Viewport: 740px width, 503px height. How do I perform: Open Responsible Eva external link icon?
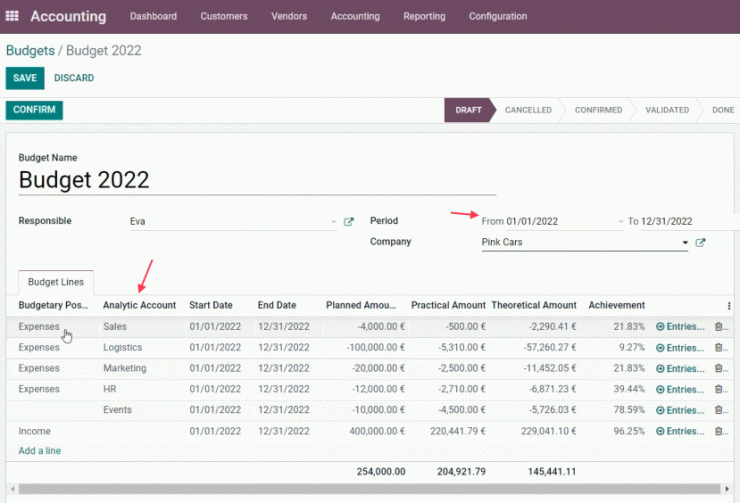(x=348, y=221)
